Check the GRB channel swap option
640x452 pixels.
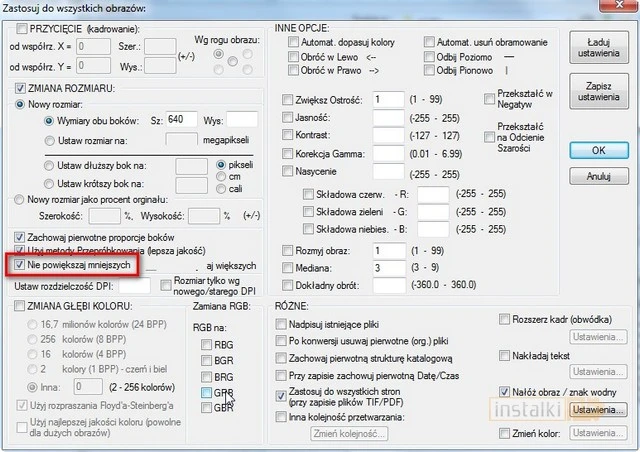click(207, 394)
